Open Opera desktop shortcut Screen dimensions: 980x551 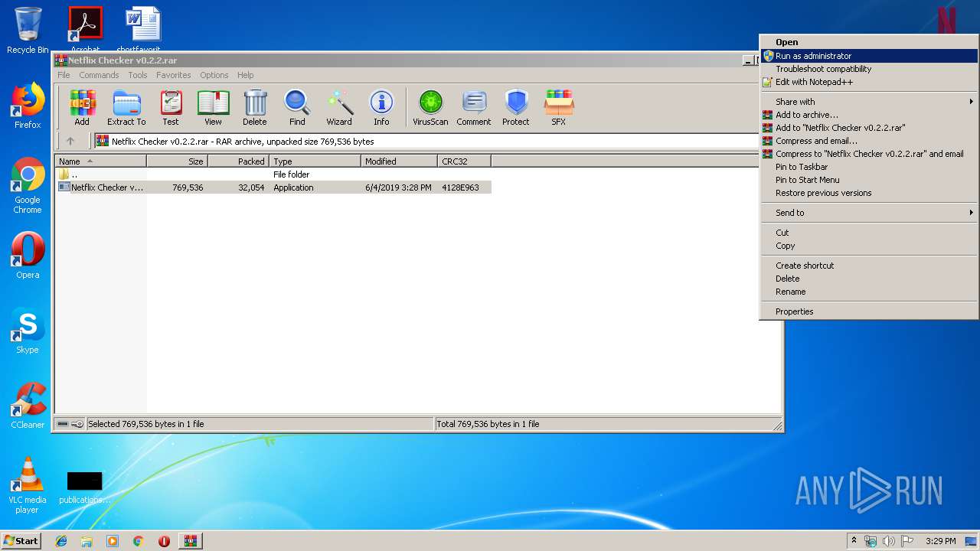tap(28, 256)
